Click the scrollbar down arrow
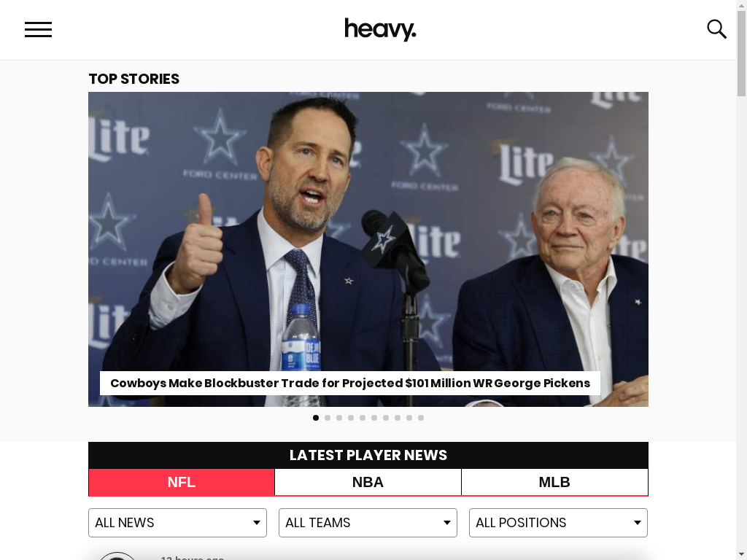 (x=742, y=556)
